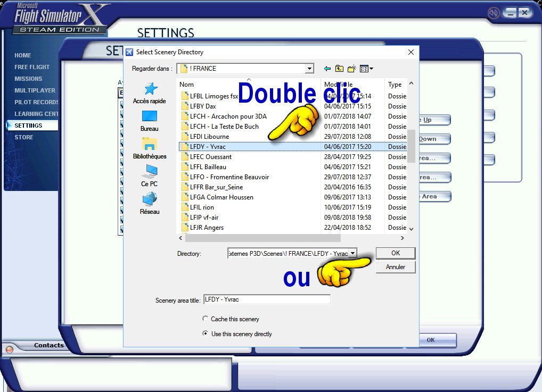The height and width of the screenshot is (392, 542).
Task: Click folder icon of LFFL Bailleau
Action: coord(185,167)
